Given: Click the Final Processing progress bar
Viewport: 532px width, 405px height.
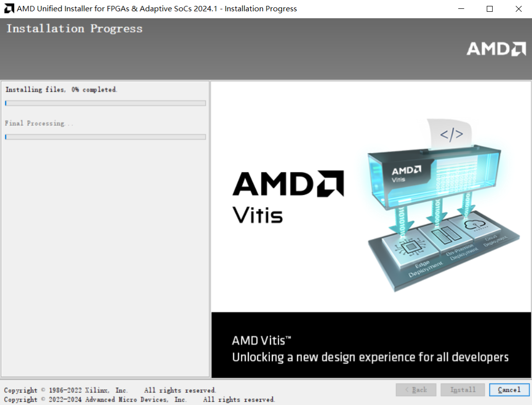Looking at the screenshot, I should tap(105, 137).
